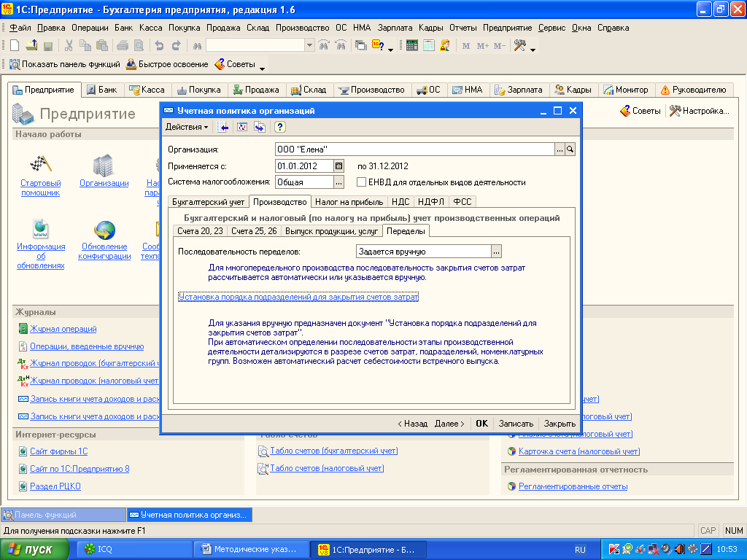Open the Последовательность переделов selection button
The image size is (747, 560).
click(496, 252)
